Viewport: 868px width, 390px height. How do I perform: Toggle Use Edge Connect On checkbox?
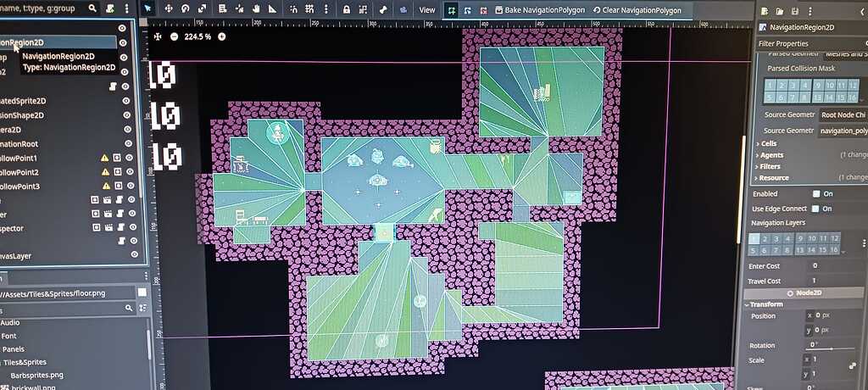815,209
